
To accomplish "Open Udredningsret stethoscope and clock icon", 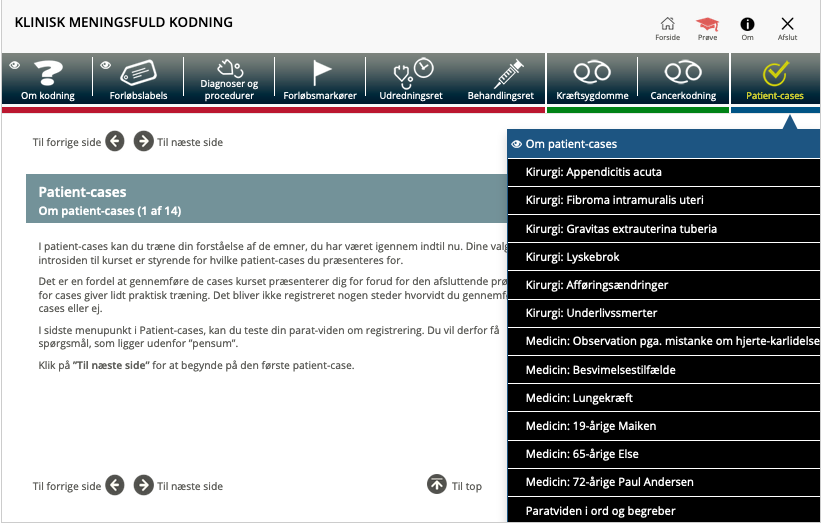I will point(412,73).
